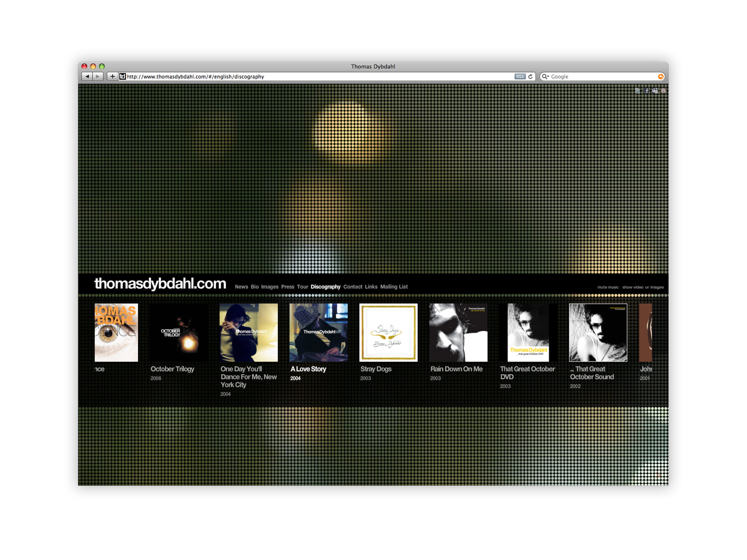
Task: Click the October Trilogy title
Action: [x=172, y=369]
